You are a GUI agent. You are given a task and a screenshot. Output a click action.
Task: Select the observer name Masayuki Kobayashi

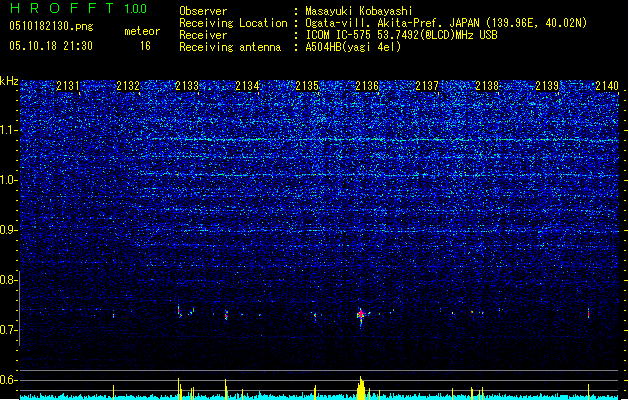coord(359,11)
